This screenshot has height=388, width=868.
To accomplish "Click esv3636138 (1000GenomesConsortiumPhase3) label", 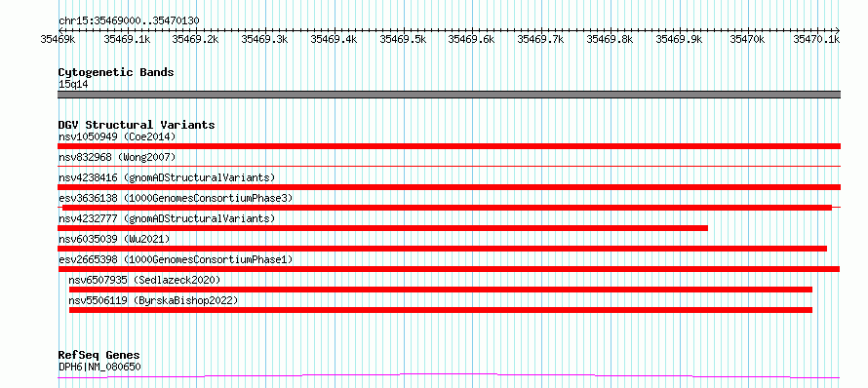I will click(176, 198).
